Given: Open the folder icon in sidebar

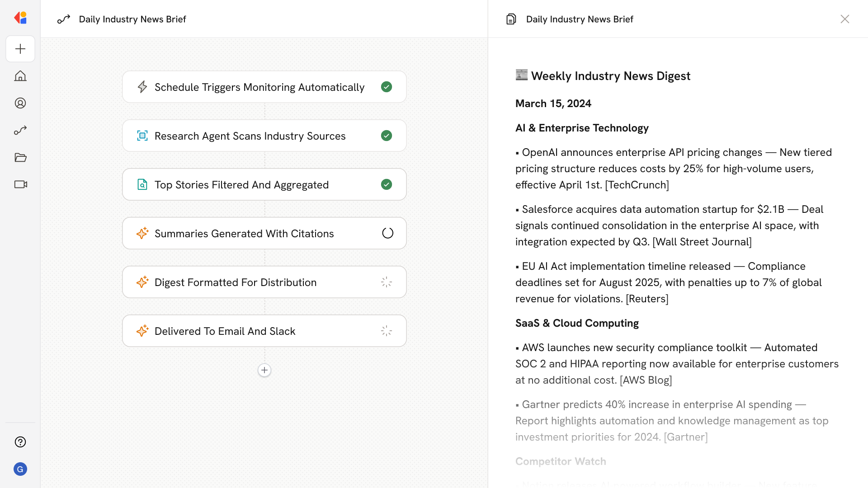Looking at the screenshot, I should pos(20,157).
